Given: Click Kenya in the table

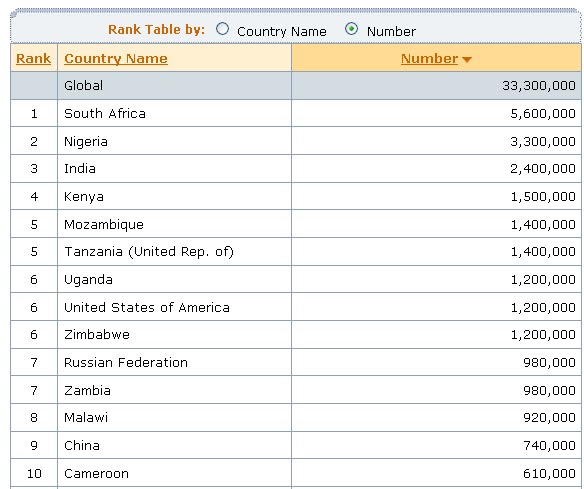Looking at the screenshot, I should (x=83, y=197).
